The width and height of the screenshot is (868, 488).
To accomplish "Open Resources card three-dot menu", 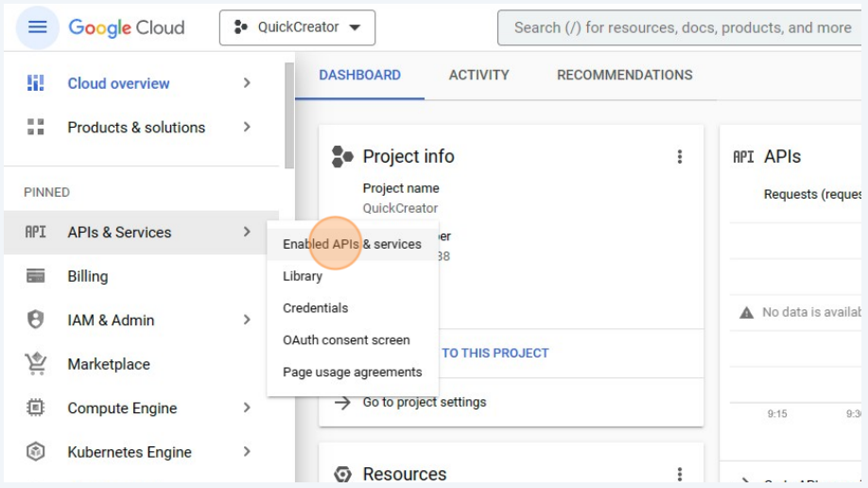I will (680, 474).
